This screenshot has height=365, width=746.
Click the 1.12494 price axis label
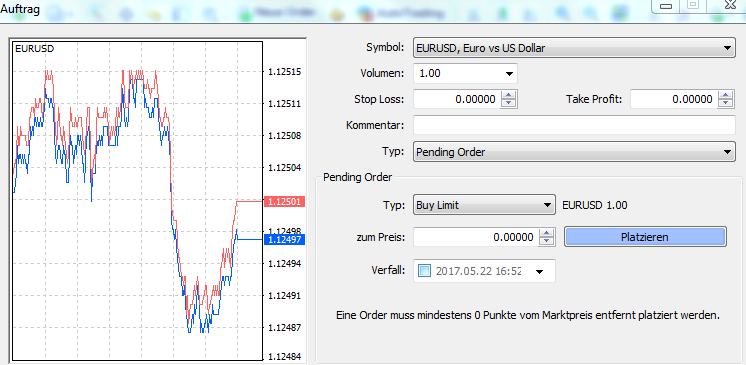click(285, 264)
